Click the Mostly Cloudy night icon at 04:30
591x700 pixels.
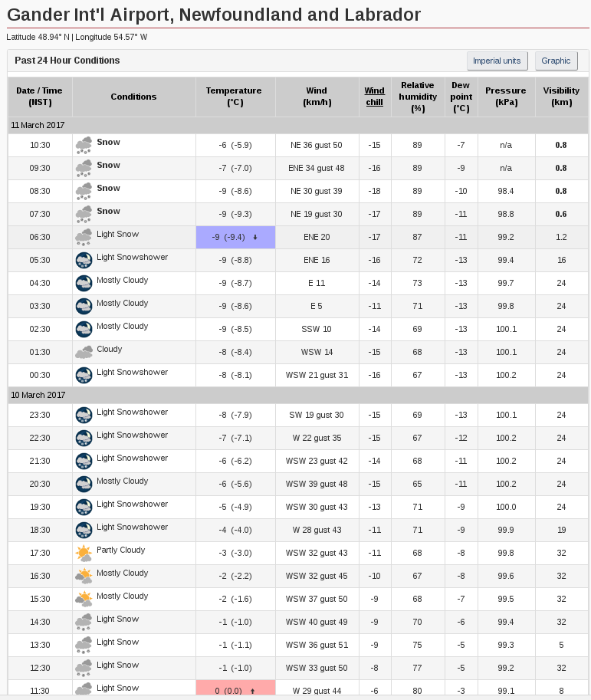pyautogui.click(x=84, y=284)
